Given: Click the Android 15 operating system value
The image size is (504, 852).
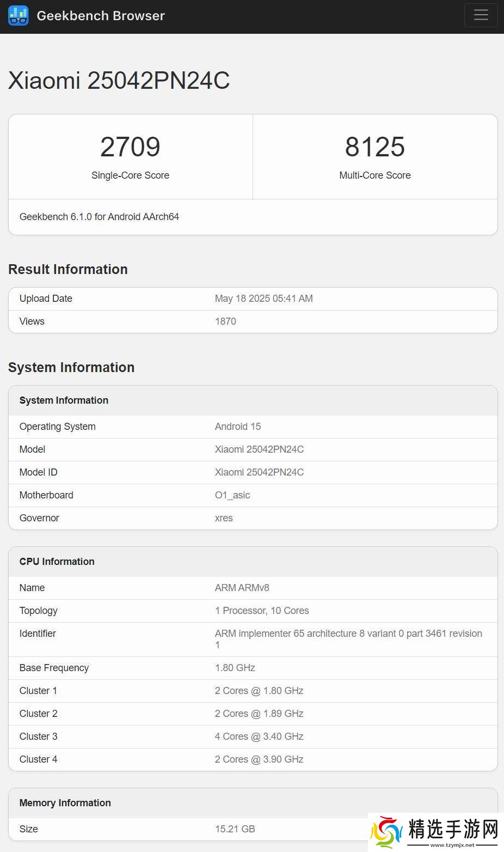Looking at the screenshot, I should click(x=238, y=427).
